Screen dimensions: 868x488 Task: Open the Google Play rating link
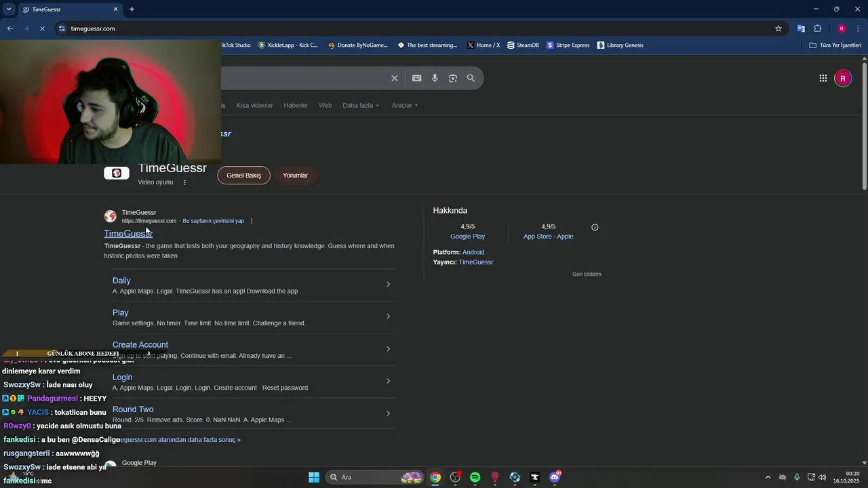point(467,237)
